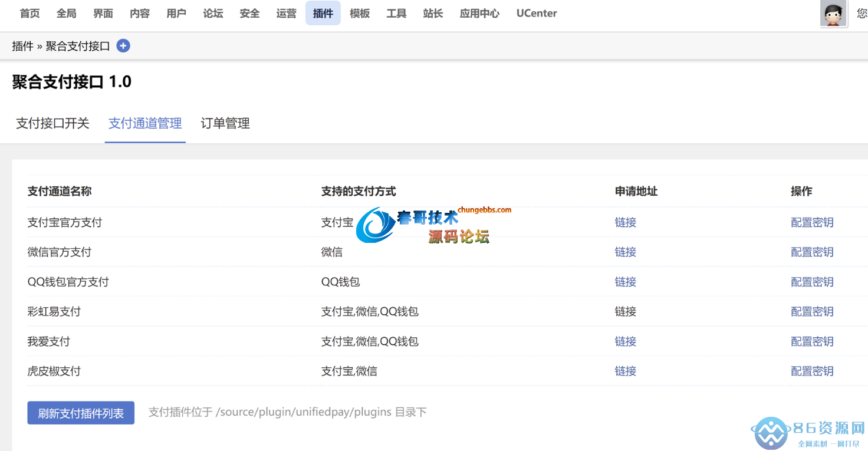This screenshot has height=451, width=868.
Task: Open 配置密钥 for 彩虹易支付
Action: pos(812,311)
